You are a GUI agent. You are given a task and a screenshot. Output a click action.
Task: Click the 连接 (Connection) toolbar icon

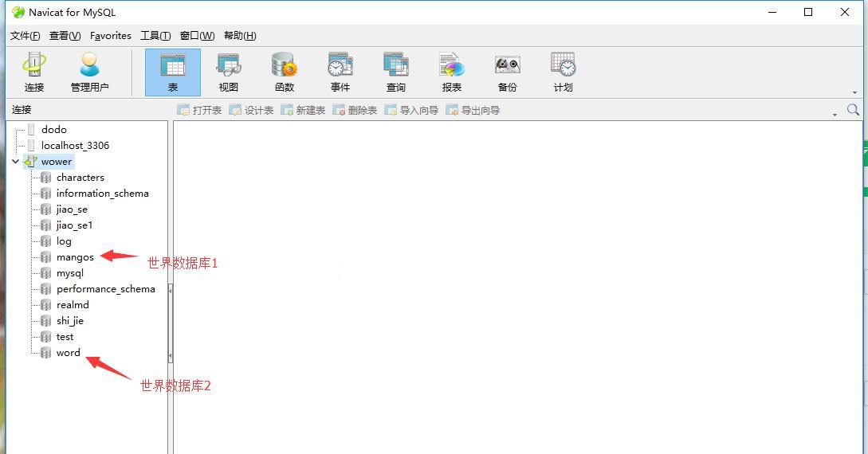pyautogui.click(x=34, y=72)
